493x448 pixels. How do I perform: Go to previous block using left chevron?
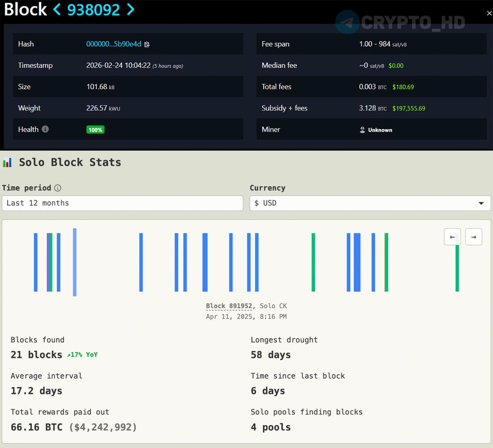pyautogui.click(x=57, y=9)
